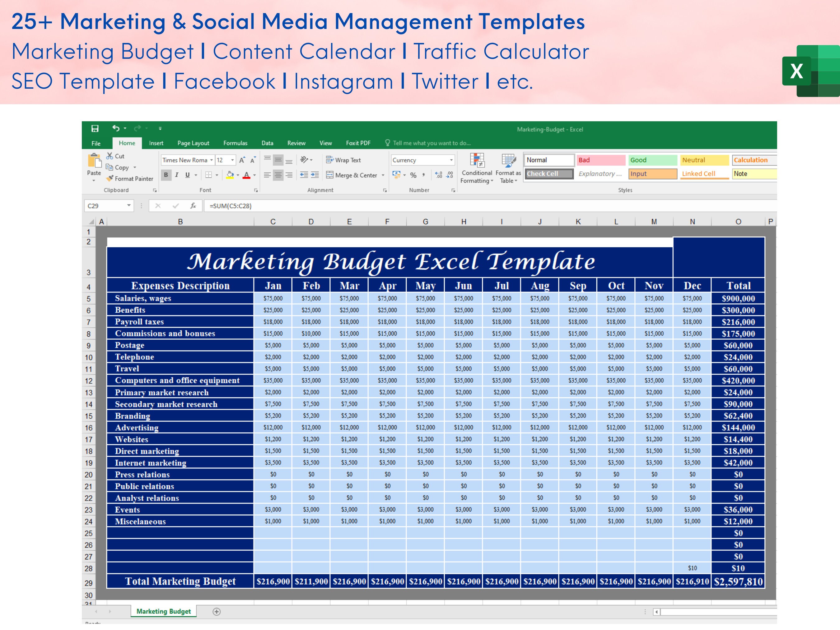The height and width of the screenshot is (630, 840).
Task: Toggle Bold formatting
Action: click(x=166, y=175)
